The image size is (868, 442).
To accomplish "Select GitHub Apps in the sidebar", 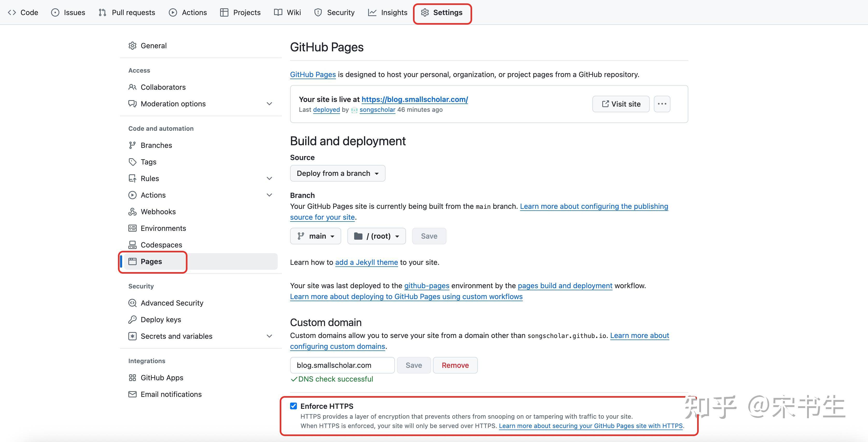I will coord(201,378).
